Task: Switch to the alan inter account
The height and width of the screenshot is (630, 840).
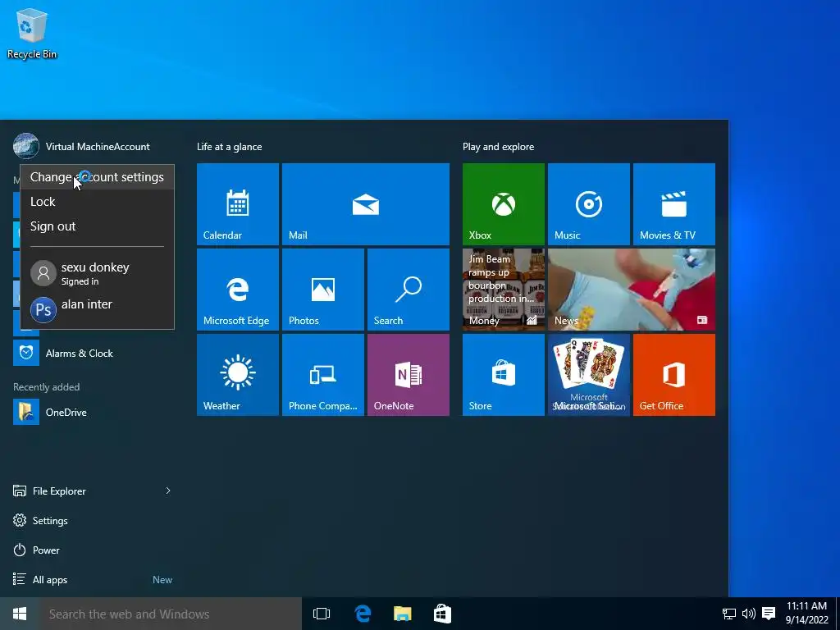Action: [97, 309]
